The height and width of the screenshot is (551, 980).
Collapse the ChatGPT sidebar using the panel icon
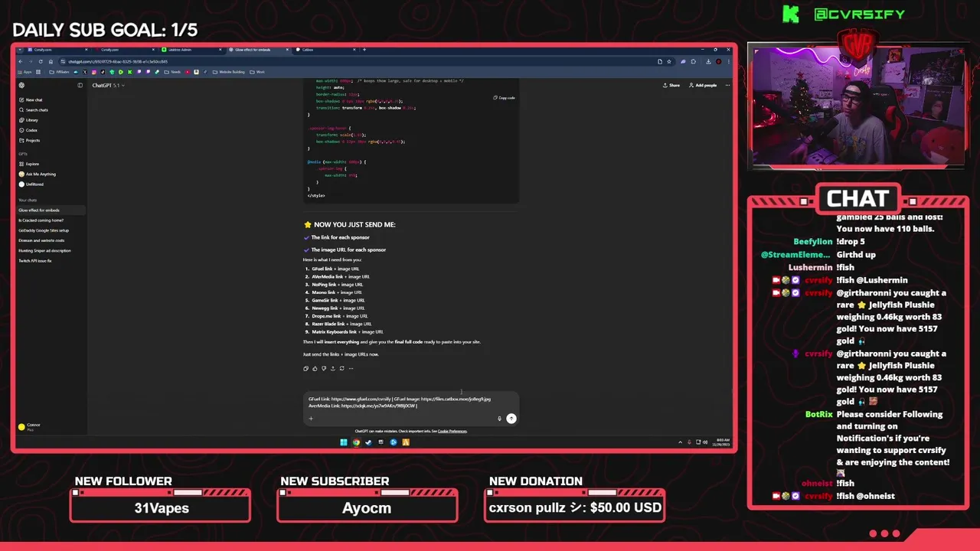click(80, 85)
